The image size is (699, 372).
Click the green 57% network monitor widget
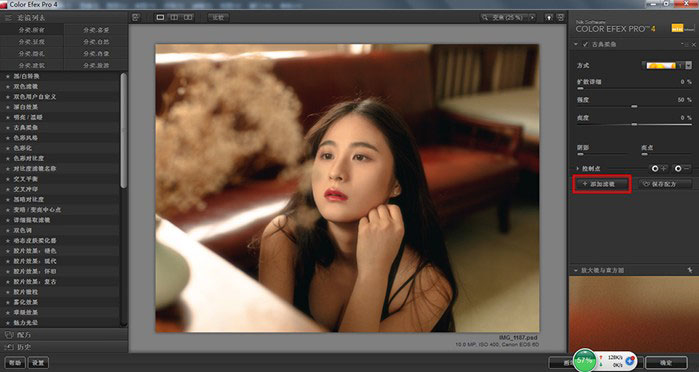584,360
